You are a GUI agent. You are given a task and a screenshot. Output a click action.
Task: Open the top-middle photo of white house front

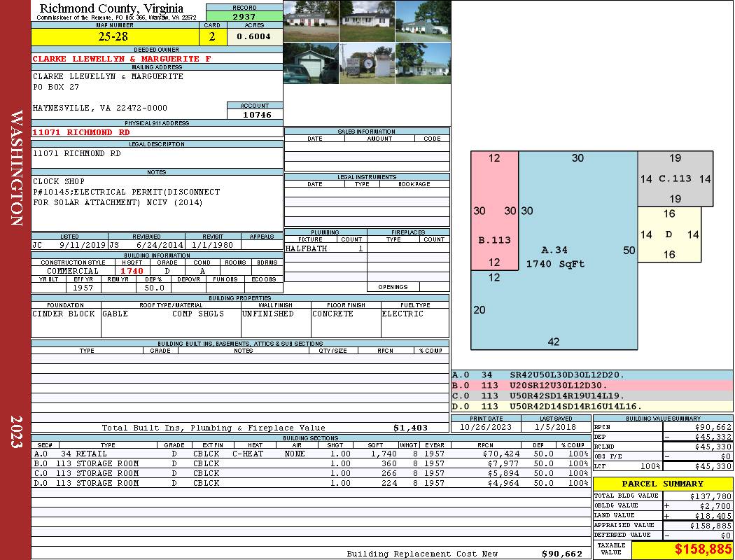367,21
